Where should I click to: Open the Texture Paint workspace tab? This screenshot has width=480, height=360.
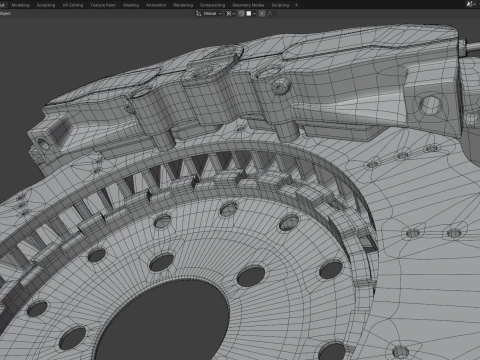[103, 5]
